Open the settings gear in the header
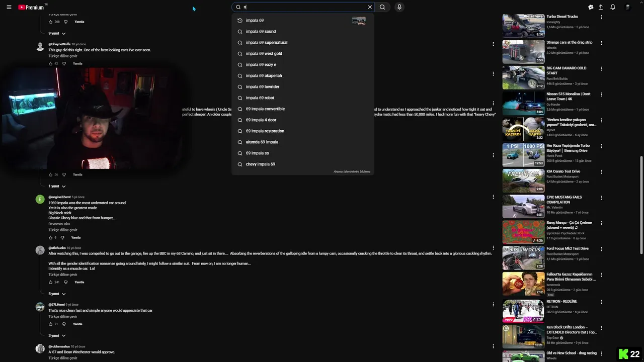The width and height of the screenshot is (644, 362). [591, 7]
